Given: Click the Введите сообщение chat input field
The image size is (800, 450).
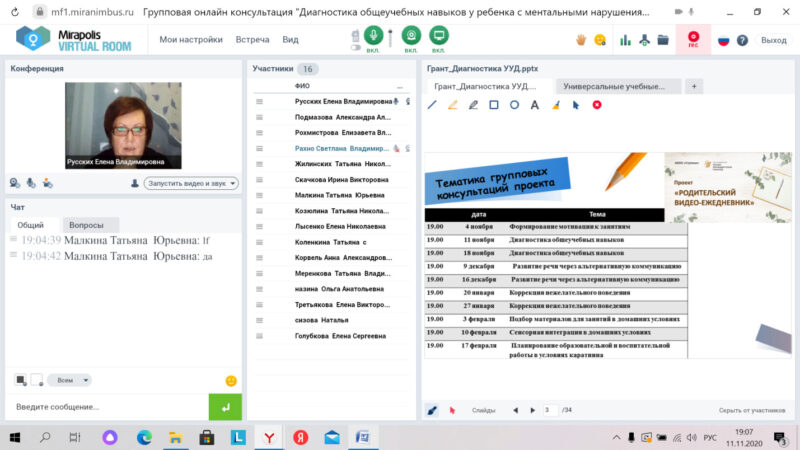Looking at the screenshot, I should tap(109, 407).
